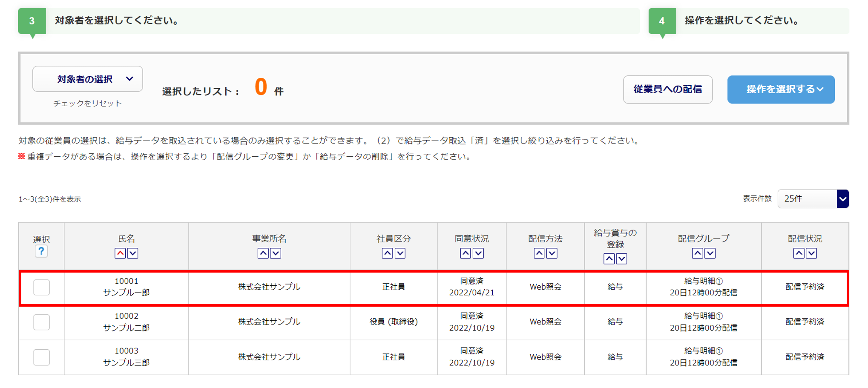The image size is (868, 388).
Task: Click 同意済 2022/04/21 cell
Action: click(x=472, y=287)
